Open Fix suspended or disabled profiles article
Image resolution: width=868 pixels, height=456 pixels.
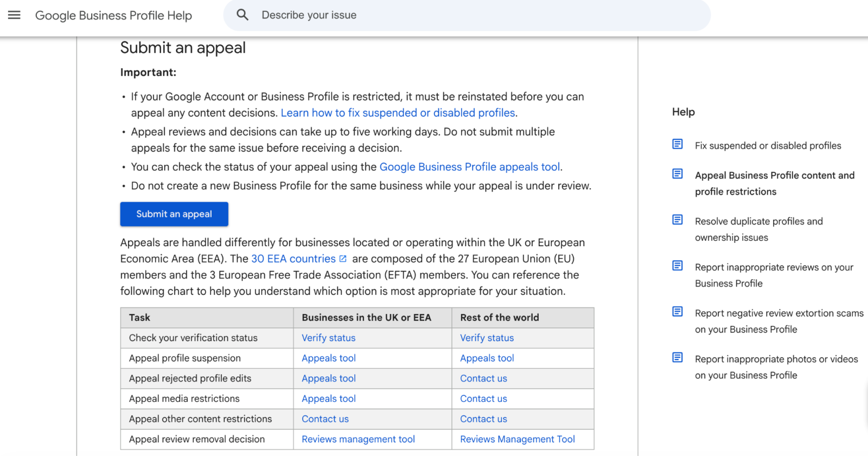point(768,145)
